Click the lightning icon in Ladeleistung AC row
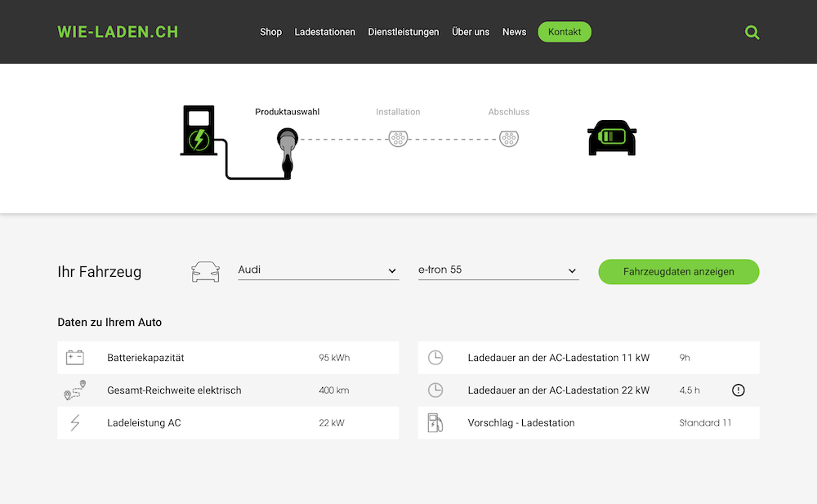 pyautogui.click(x=75, y=422)
